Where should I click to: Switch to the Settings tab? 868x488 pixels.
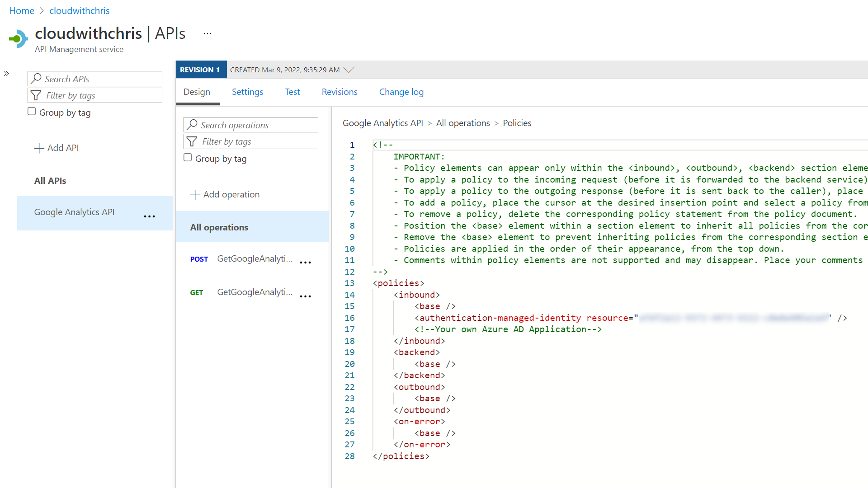coord(247,92)
